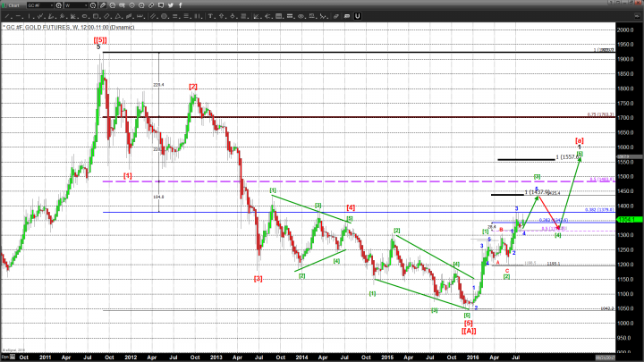Viewport: 644px width, 362px height.
Task: Click the pencil draw icon in top toolbar
Action: pyautogui.click(x=102, y=5)
